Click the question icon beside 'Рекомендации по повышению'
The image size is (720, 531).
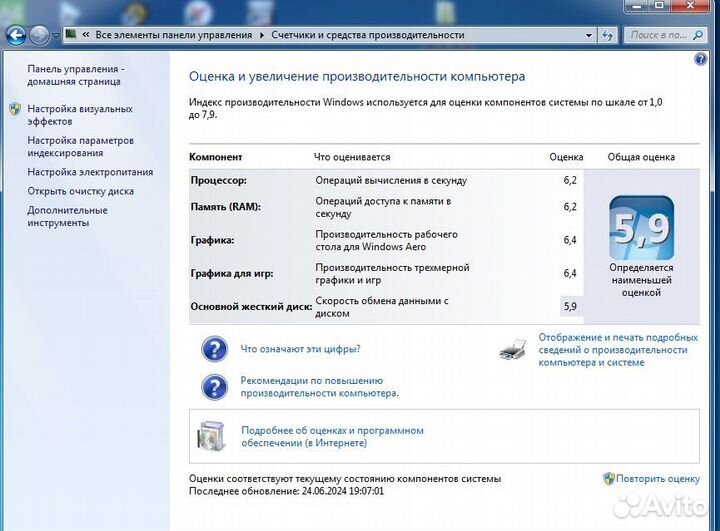tap(214, 387)
